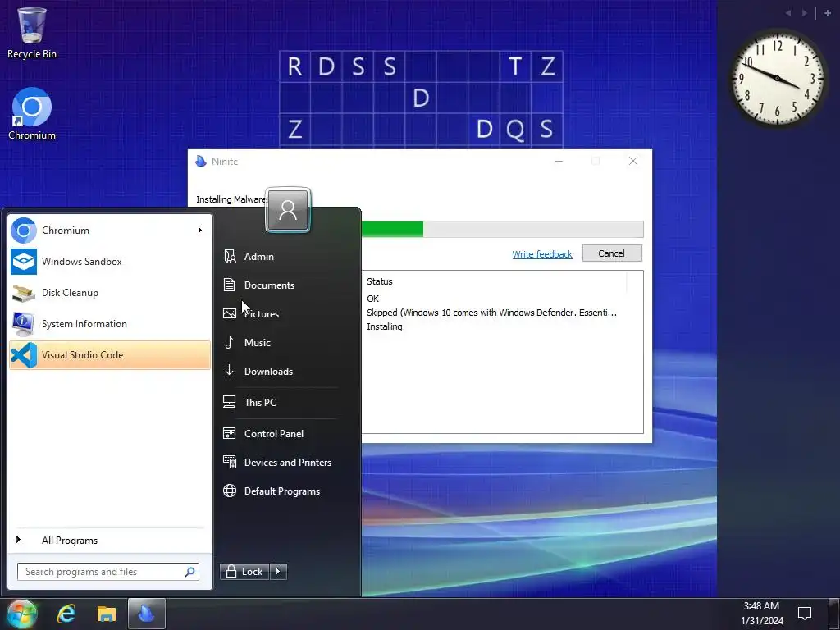Select the OK status row

[373, 299]
